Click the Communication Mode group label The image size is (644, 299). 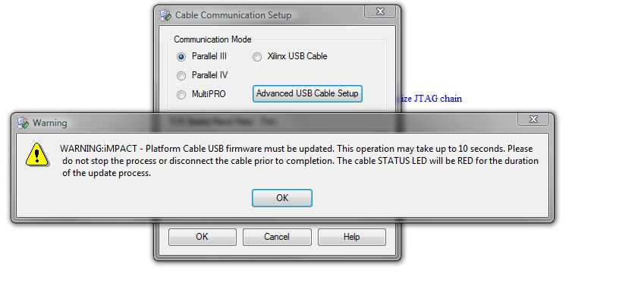(212, 39)
